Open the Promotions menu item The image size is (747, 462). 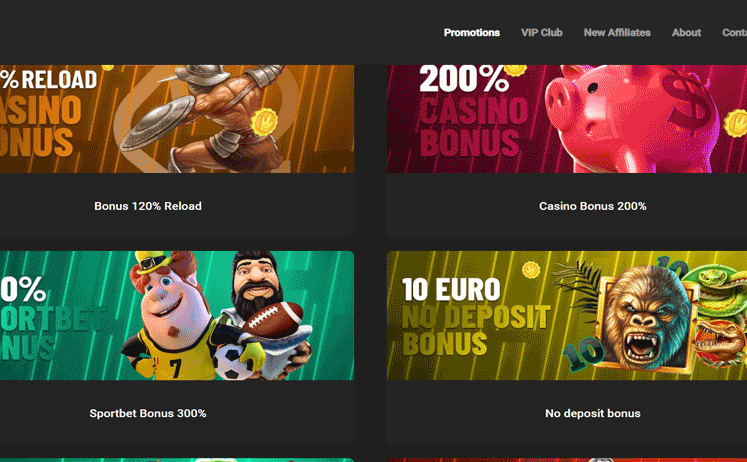[472, 32]
